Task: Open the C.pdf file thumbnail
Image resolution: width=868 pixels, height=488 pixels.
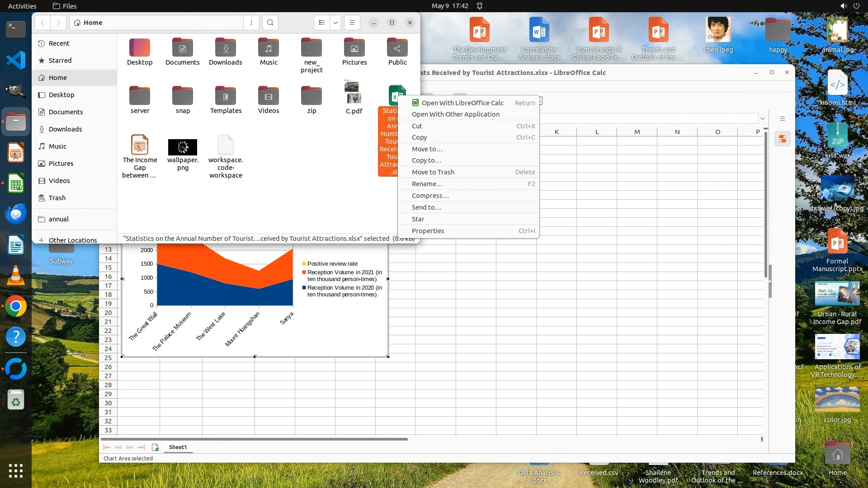Action: click(354, 92)
